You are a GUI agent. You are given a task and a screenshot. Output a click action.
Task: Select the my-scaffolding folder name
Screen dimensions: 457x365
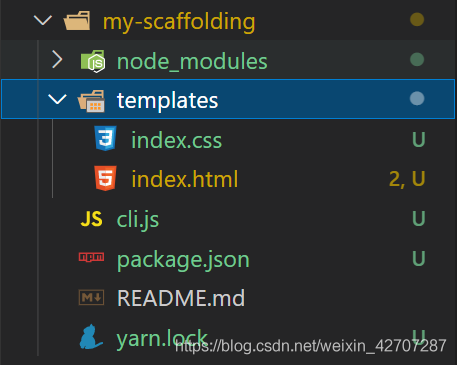179,22
